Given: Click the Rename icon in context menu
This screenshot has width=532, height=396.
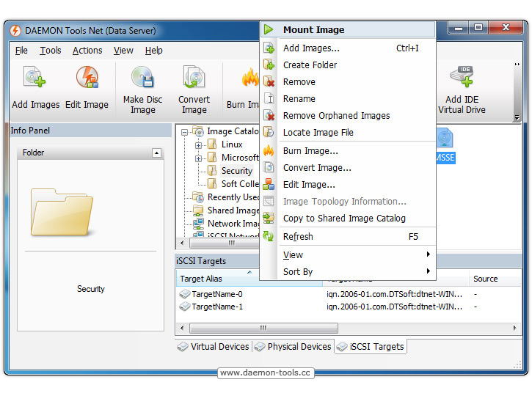Looking at the screenshot, I should coord(269,98).
